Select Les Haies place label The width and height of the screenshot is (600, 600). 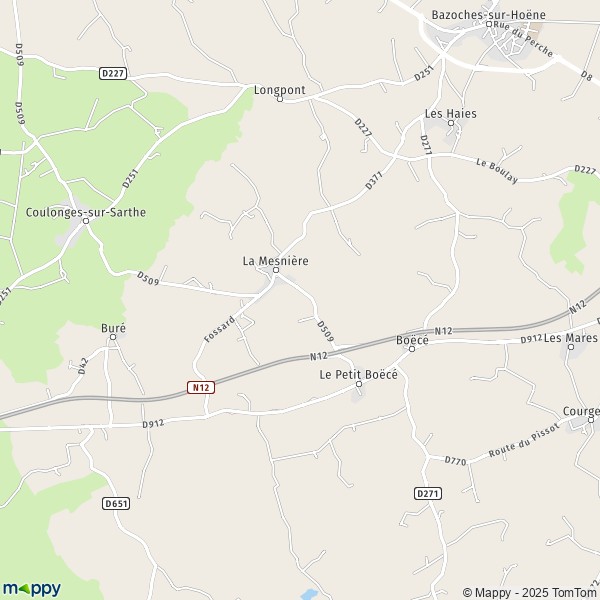click(450, 114)
